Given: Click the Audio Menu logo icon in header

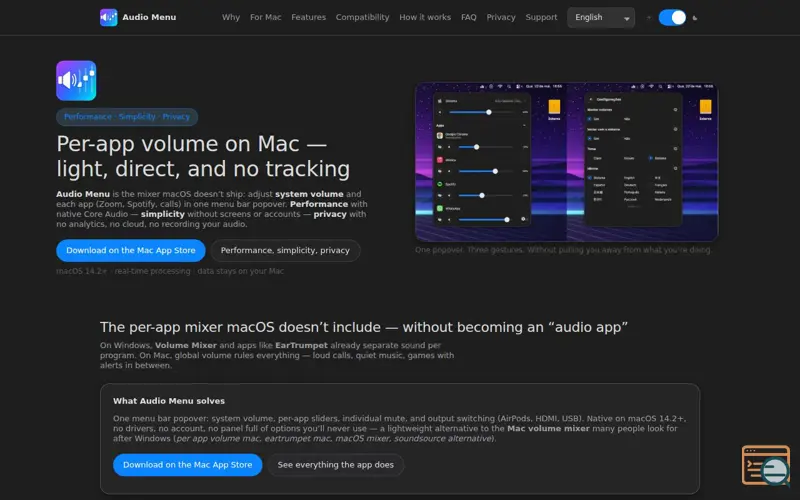Looking at the screenshot, I should pos(108,17).
